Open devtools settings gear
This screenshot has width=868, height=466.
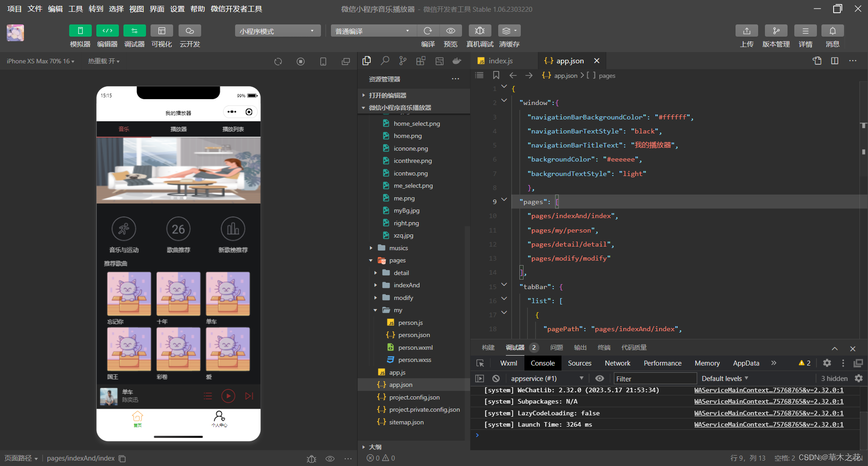(x=827, y=363)
